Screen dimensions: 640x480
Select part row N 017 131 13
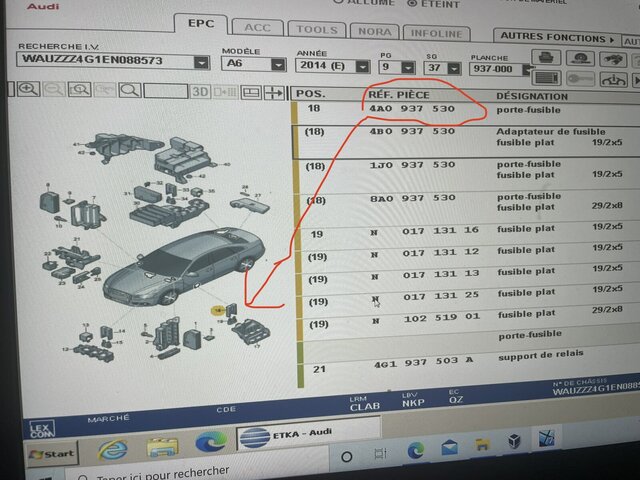[x=468, y=275]
